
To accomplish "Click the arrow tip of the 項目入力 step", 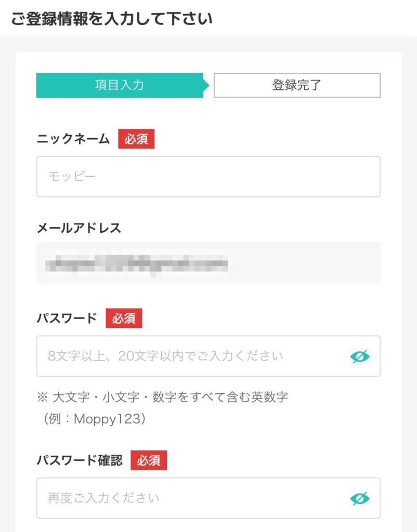I will 206,85.
